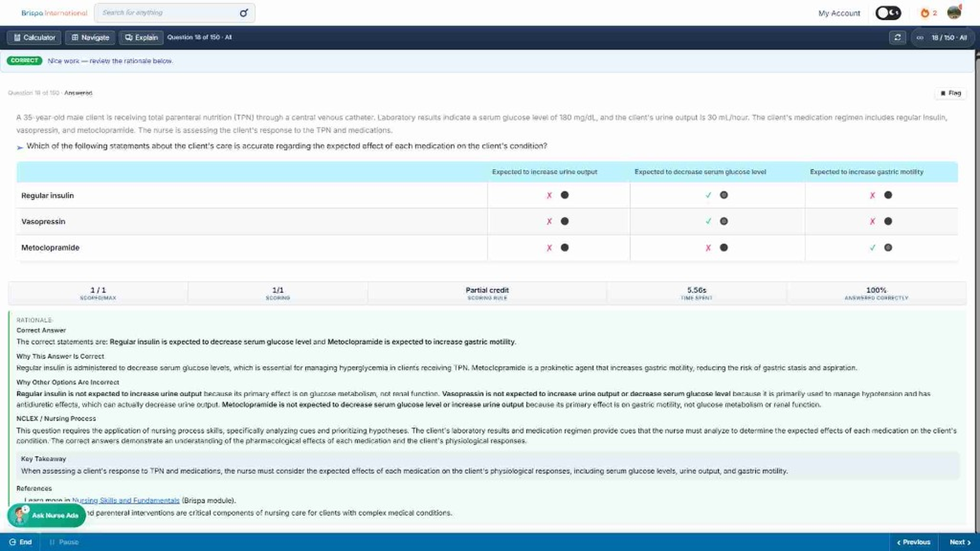Click the 100% answered correctly value
980x551 pixels.
pos(876,290)
